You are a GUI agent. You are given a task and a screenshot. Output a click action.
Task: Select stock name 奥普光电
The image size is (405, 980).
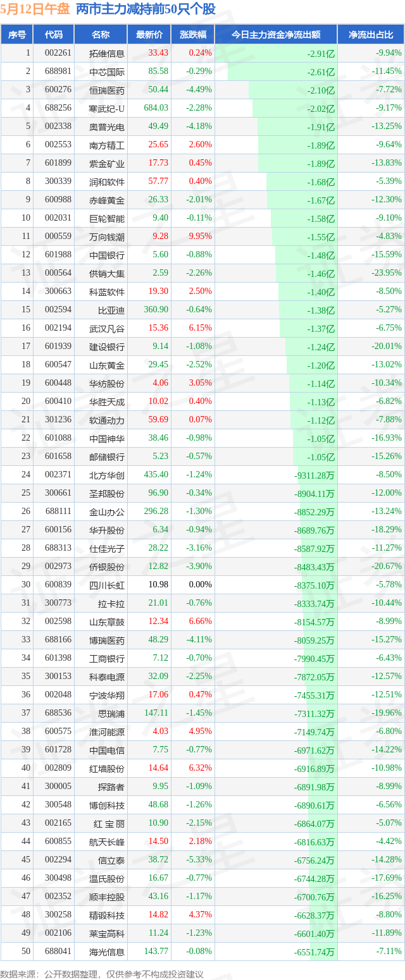[107, 126]
